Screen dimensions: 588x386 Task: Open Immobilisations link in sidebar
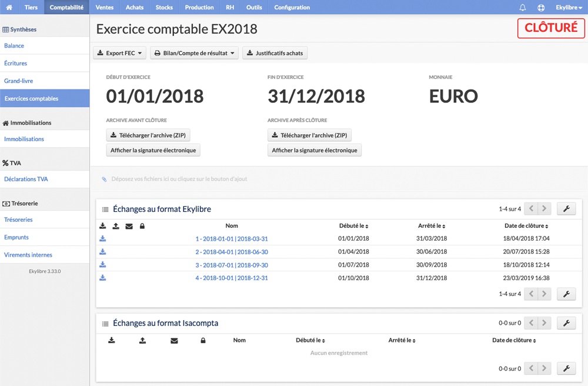pos(45,139)
